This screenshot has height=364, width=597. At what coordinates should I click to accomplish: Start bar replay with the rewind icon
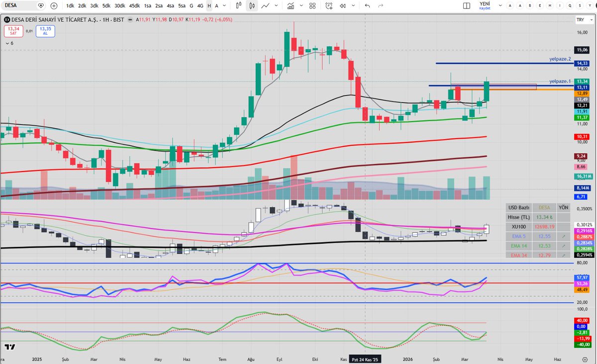(343, 5)
